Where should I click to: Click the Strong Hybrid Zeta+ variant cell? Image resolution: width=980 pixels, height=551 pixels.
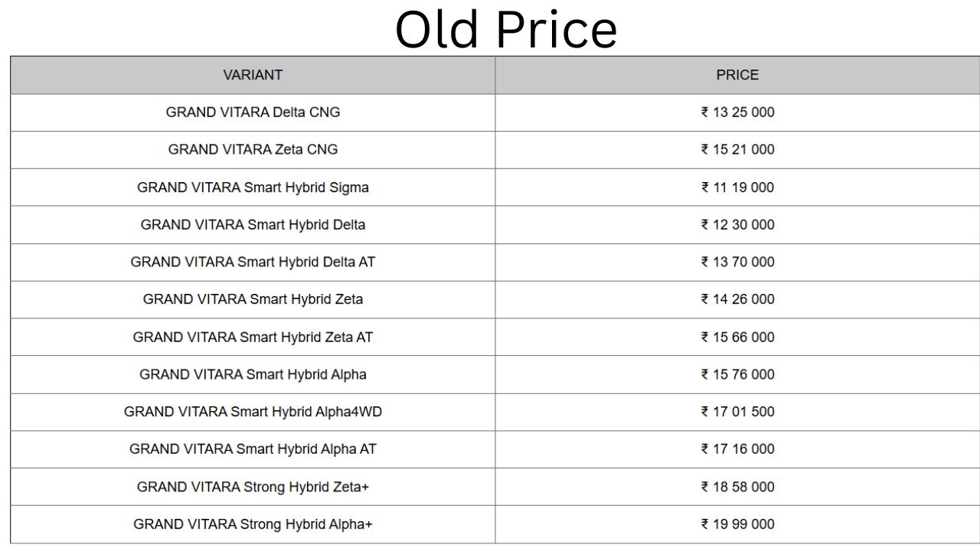[x=253, y=487]
